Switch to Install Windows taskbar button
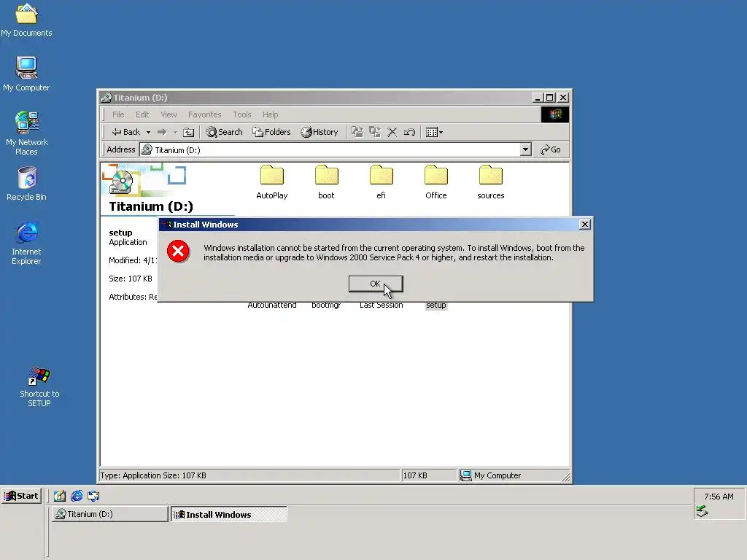 click(228, 514)
